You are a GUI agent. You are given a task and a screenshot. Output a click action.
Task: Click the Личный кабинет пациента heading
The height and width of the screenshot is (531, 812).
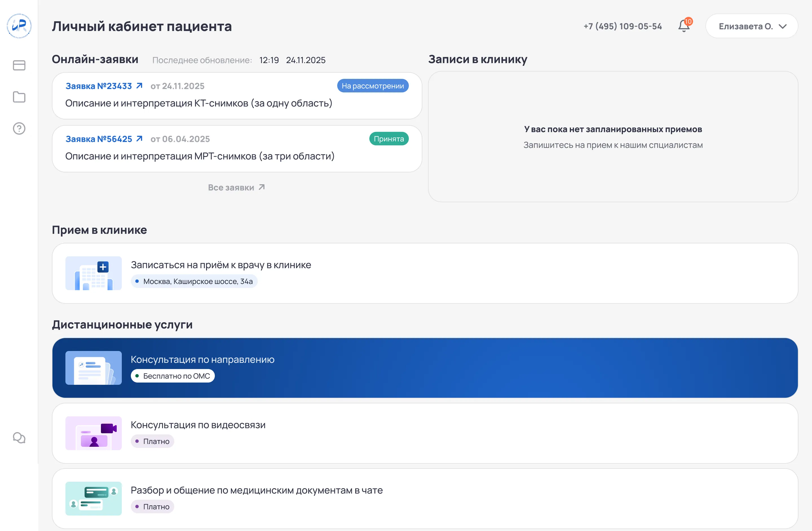142,26
